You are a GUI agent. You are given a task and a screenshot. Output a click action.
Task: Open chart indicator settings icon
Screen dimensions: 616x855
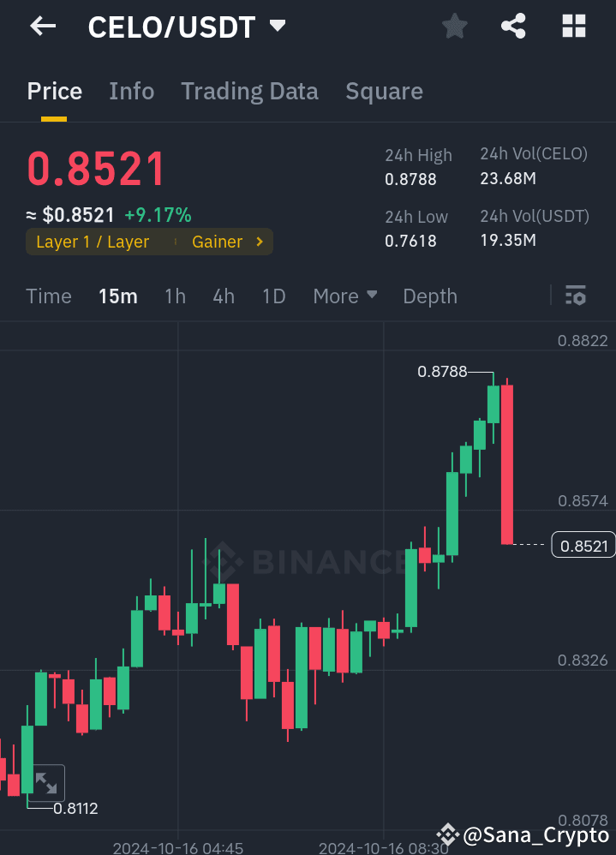(575, 296)
